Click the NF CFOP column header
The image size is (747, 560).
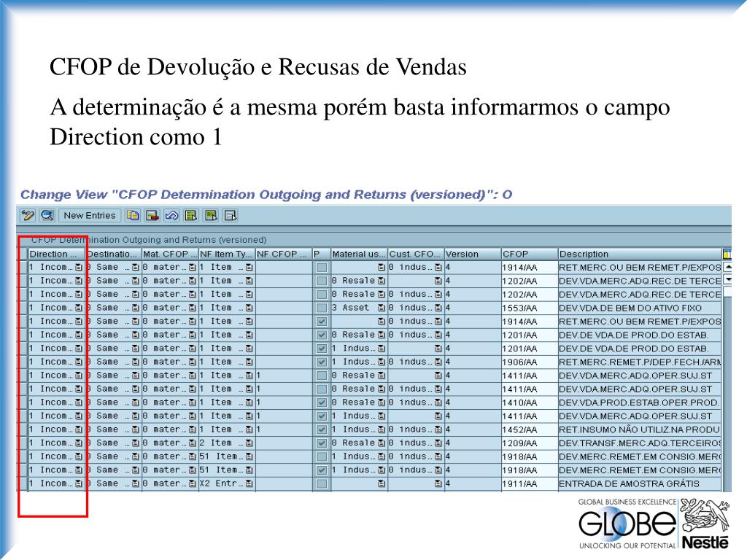284,254
